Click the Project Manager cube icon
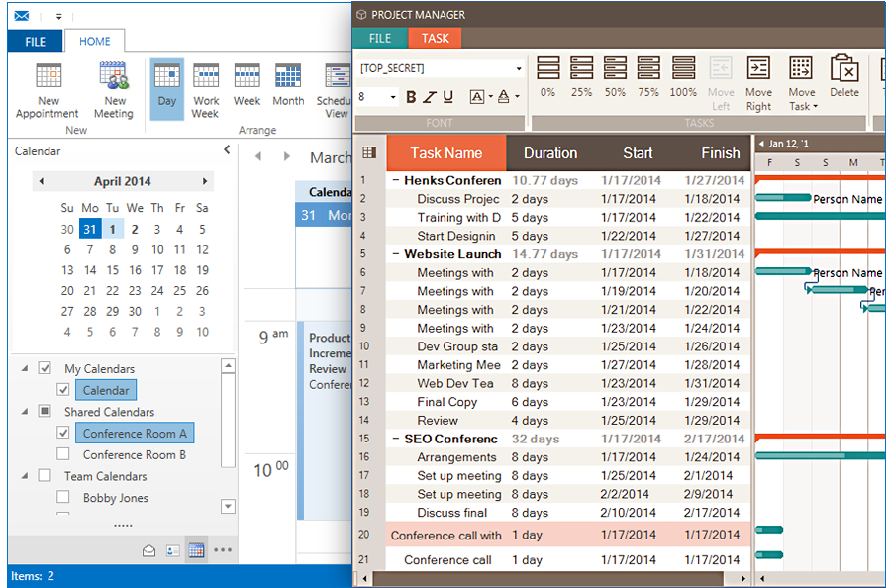Screen dimensions: 891x588 (361, 15)
